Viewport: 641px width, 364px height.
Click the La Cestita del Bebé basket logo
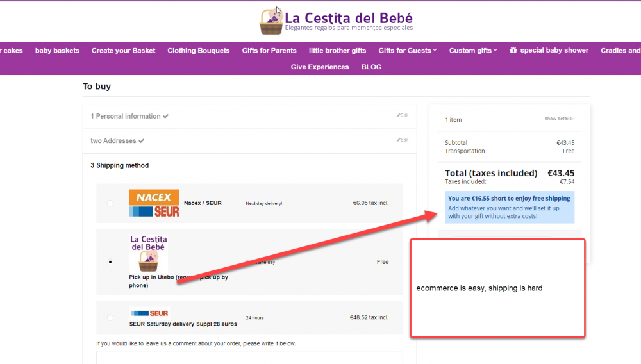tap(271, 22)
